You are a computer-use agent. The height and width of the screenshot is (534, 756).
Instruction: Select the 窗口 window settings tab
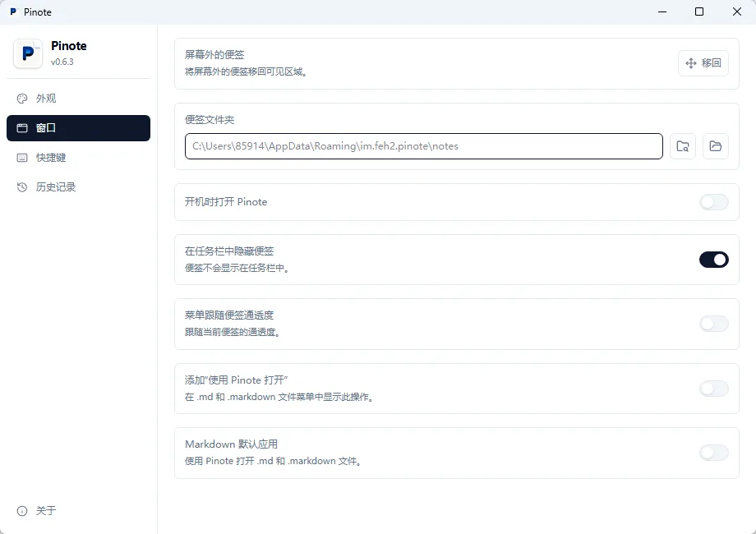point(78,128)
